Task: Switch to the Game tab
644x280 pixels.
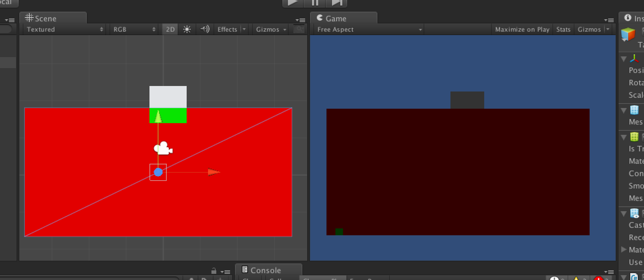Action: click(x=344, y=18)
